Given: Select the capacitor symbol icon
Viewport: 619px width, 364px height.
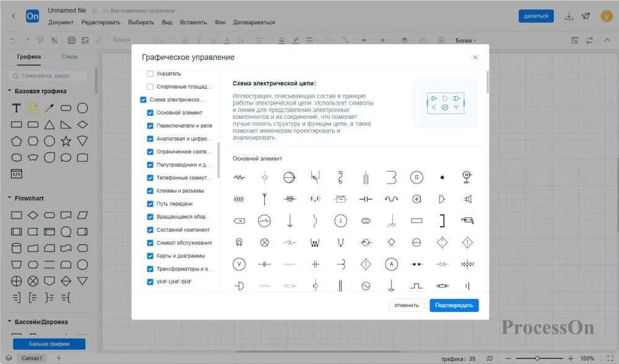Looking at the screenshot, I should point(366,199).
